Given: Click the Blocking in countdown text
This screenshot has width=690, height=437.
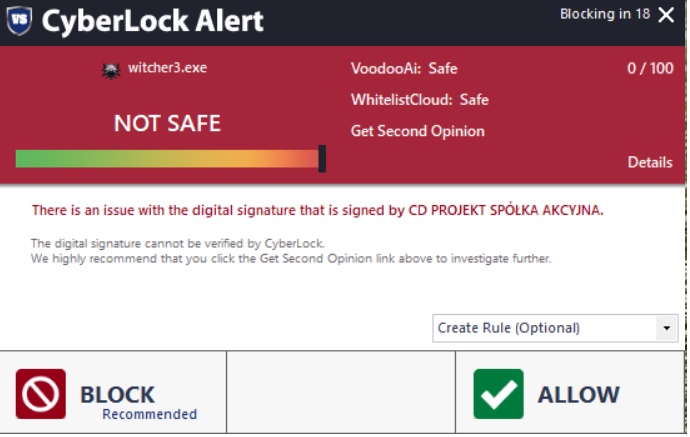Looking at the screenshot, I should (x=604, y=14).
